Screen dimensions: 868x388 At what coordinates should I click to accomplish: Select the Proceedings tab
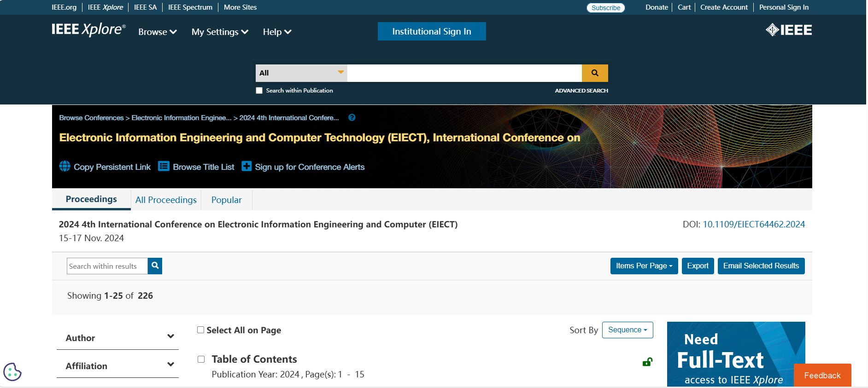click(91, 199)
